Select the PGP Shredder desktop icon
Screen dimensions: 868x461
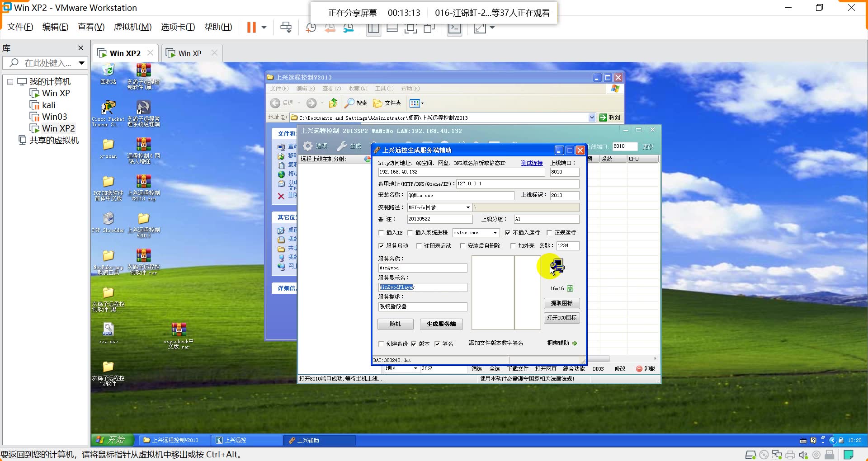click(x=108, y=222)
